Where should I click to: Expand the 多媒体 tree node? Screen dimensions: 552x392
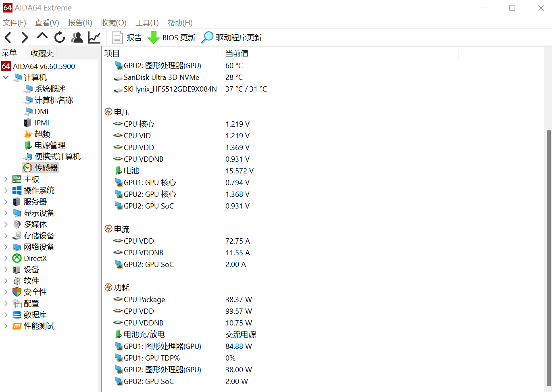coord(6,224)
